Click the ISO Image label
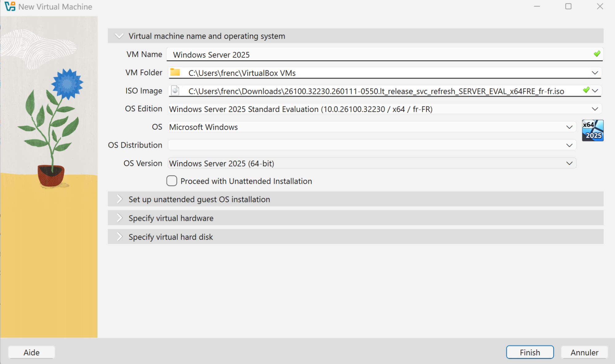The image size is (615, 364). coord(144,91)
